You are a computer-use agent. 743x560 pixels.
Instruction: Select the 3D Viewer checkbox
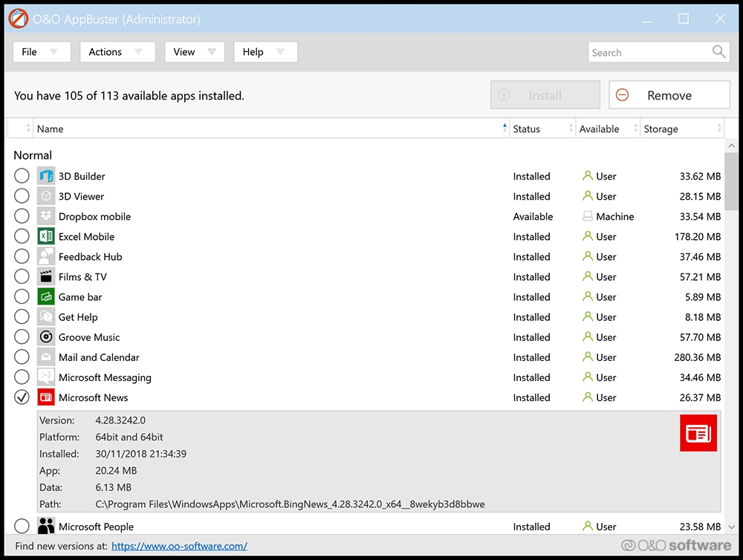tap(22, 196)
